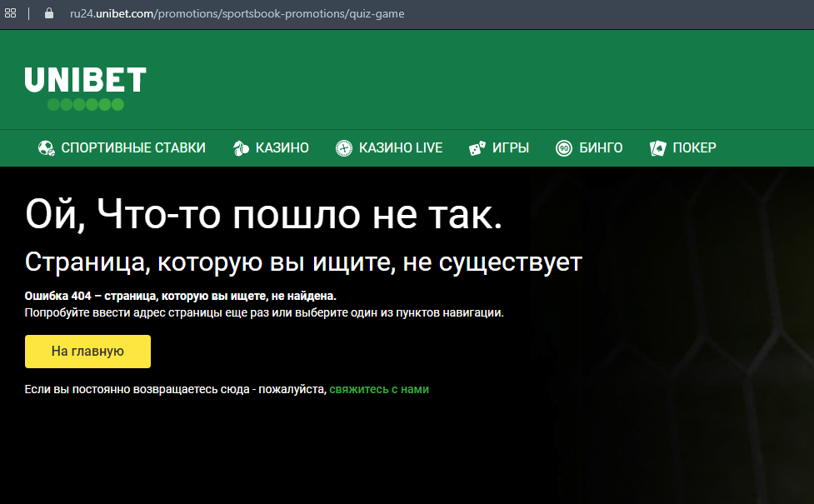Open the Игры menu item
The image size is (814, 504).
tap(499, 148)
